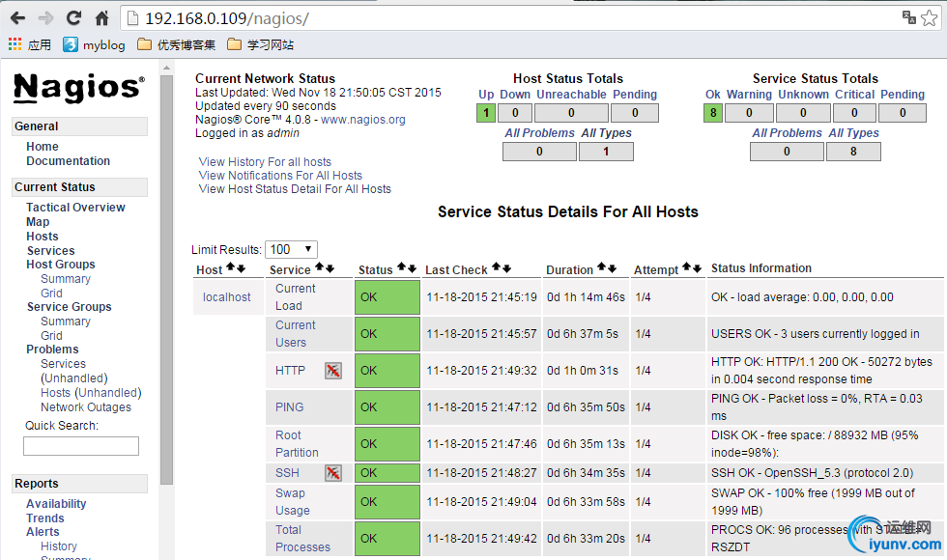Open Trends in Reports section

tap(45, 518)
